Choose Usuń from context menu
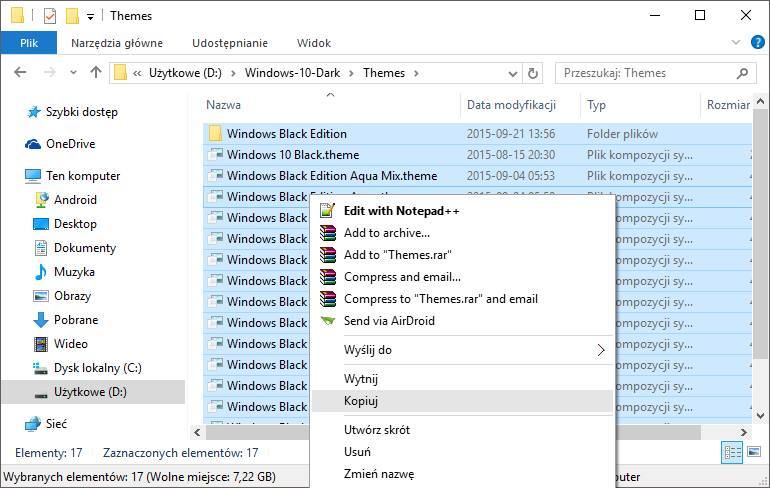The height and width of the screenshot is (488, 770). pyautogui.click(x=463, y=452)
